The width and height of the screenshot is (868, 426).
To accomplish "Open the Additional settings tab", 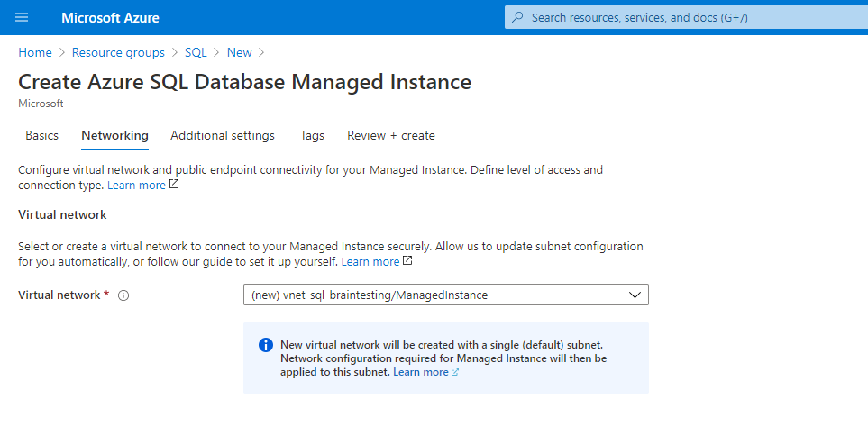I will click(223, 135).
